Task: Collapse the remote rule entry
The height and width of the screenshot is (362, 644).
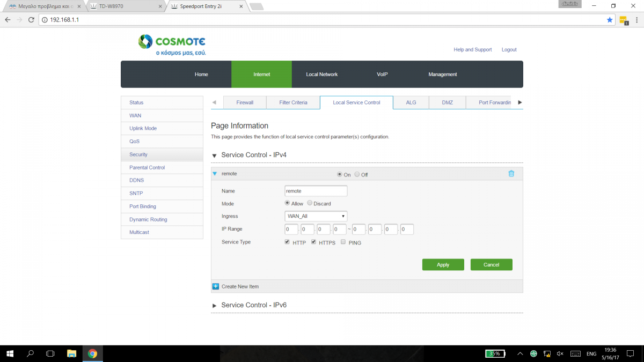Action: tap(215, 174)
